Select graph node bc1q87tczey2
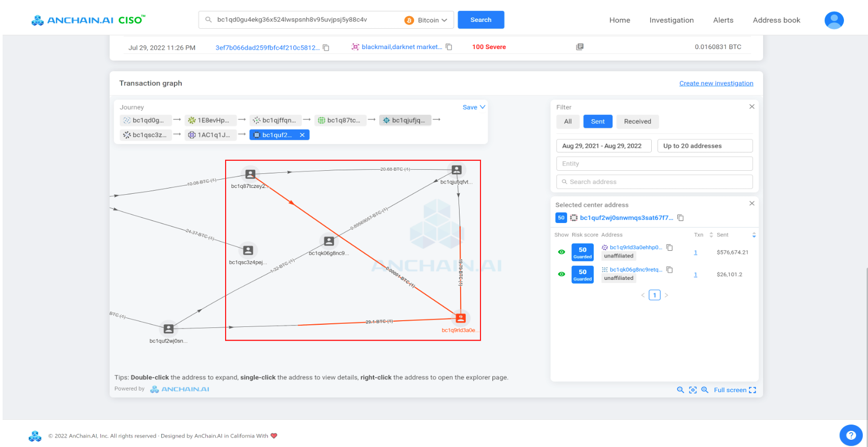868x447 pixels. 250,174
